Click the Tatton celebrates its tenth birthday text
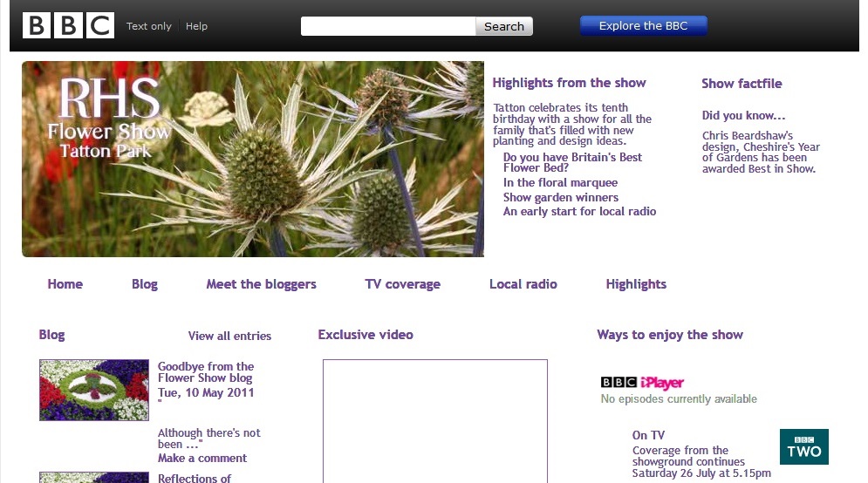Image resolution: width=868 pixels, height=483 pixels. 572,124
